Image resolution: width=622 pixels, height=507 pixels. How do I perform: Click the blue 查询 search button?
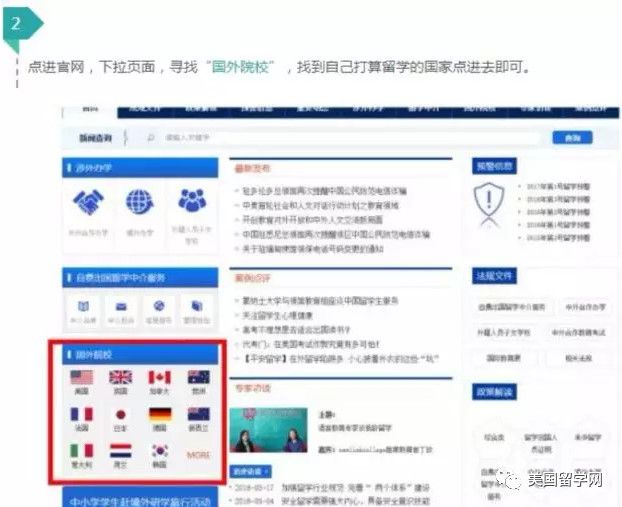point(572,138)
